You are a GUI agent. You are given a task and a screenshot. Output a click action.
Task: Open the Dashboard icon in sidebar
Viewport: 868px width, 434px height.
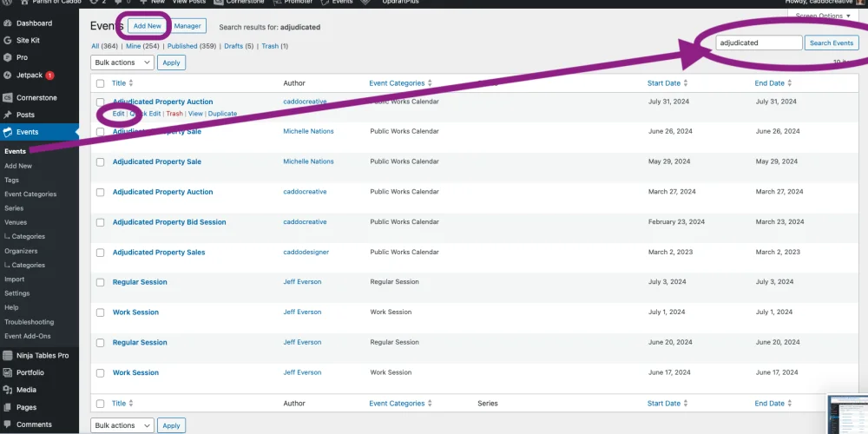pyautogui.click(x=8, y=23)
